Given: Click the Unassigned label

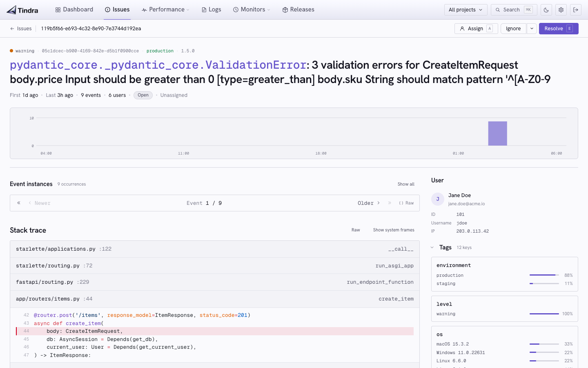Looking at the screenshot, I should coord(174,95).
